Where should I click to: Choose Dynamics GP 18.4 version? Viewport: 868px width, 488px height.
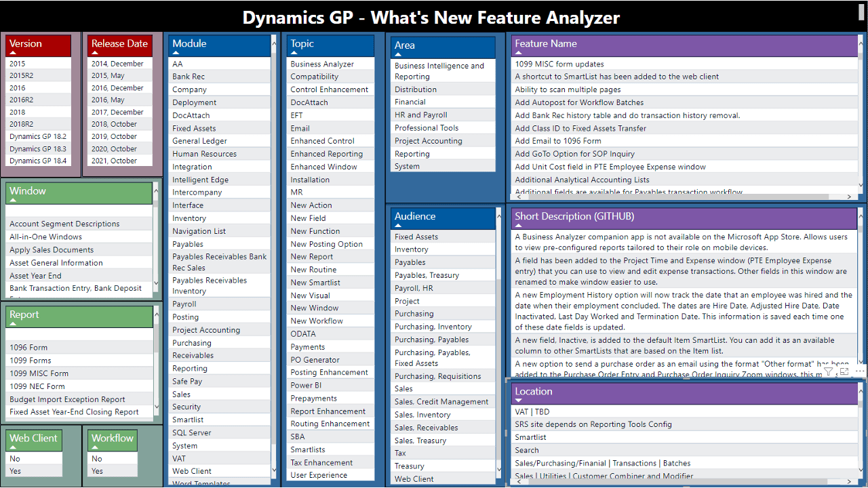38,161
